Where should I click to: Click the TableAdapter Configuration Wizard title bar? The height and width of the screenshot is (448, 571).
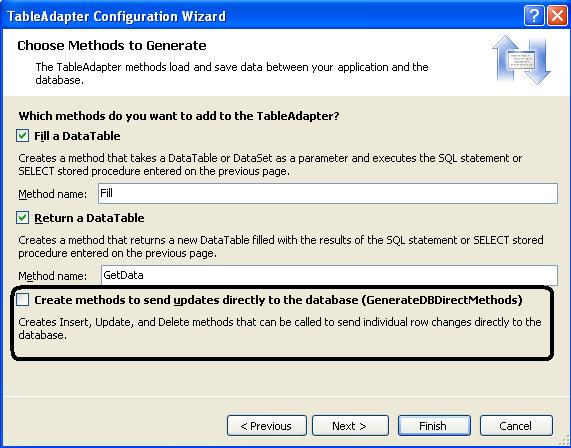coord(262,16)
